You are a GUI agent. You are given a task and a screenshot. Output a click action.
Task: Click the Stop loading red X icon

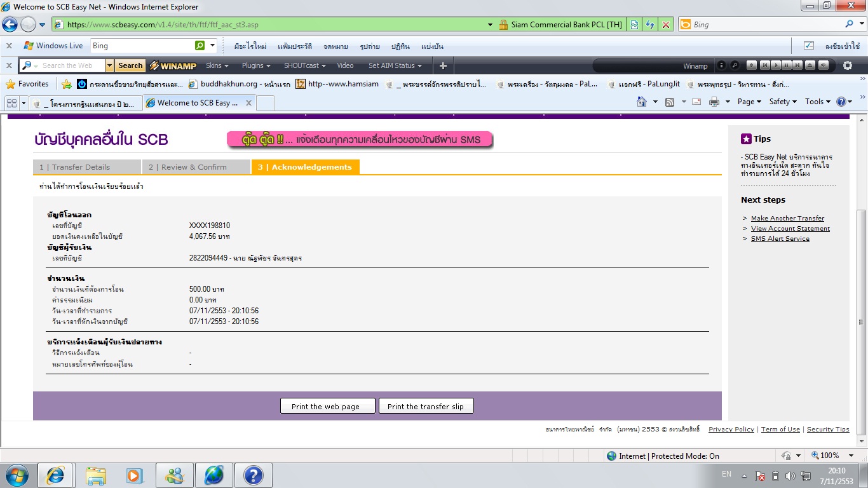(x=666, y=25)
